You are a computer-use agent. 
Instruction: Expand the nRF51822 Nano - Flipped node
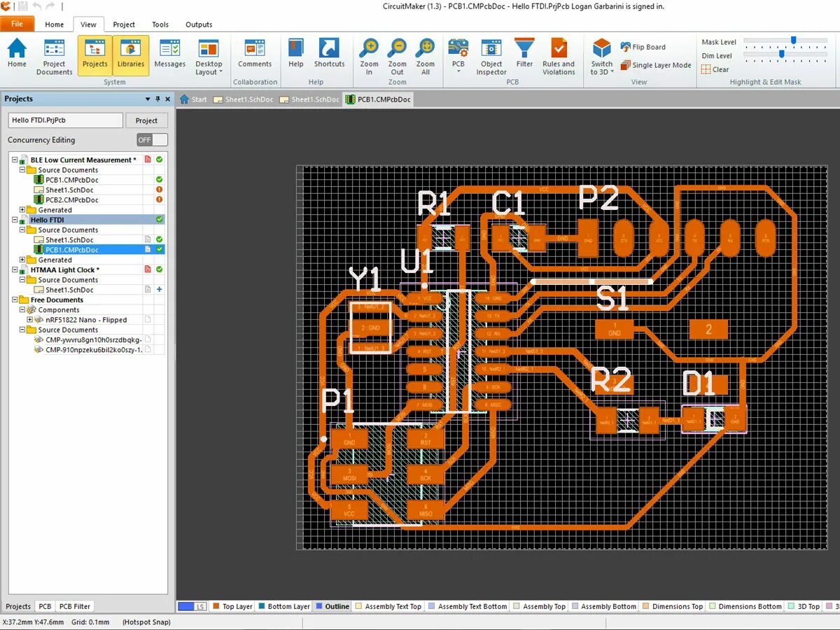pos(30,320)
